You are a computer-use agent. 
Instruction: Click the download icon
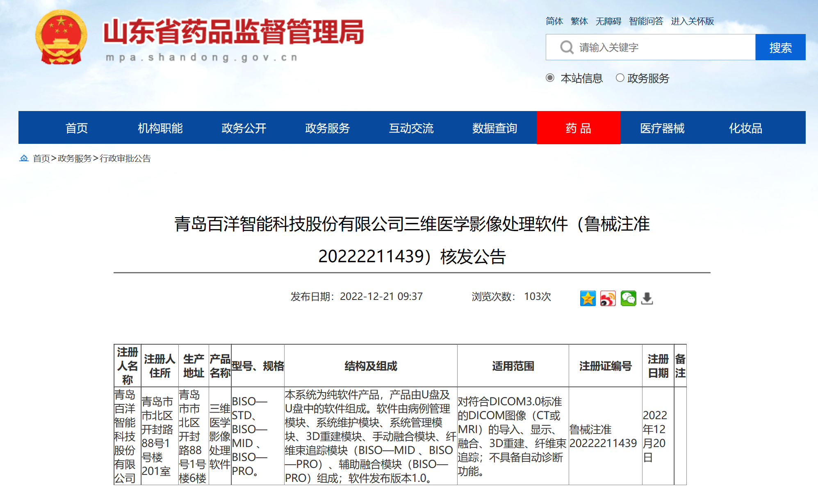pyautogui.click(x=647, y=298)
